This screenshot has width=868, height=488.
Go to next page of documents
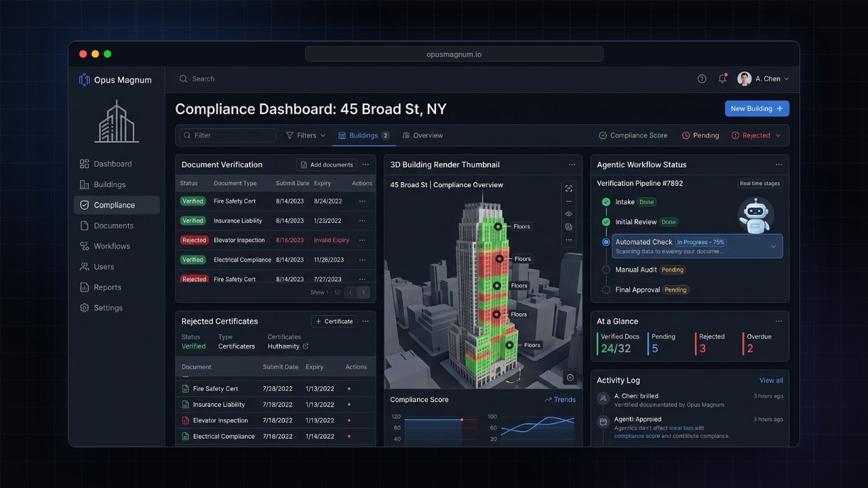364,293
